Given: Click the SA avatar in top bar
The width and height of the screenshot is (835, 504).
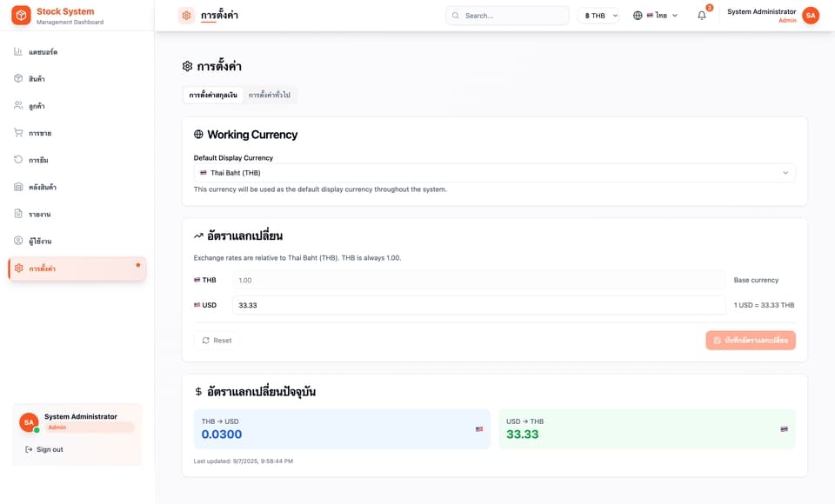Looking at the screenshot, I should 811,16.
